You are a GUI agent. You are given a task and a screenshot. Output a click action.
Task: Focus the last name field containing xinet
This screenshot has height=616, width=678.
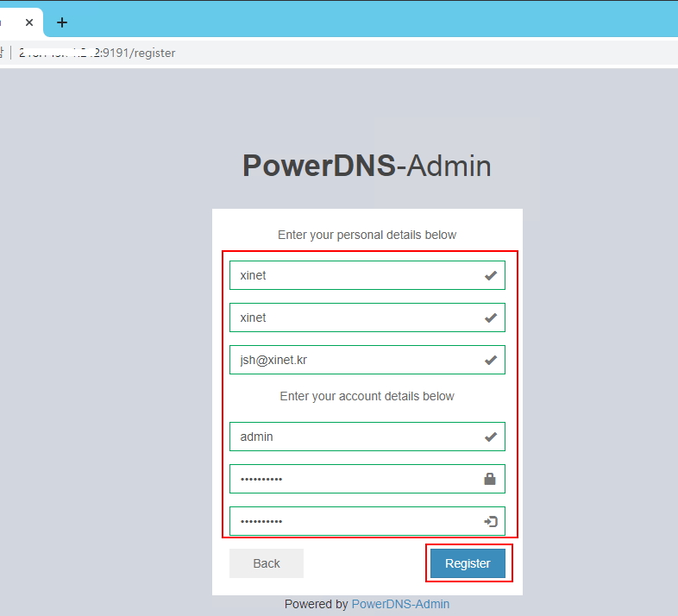(x=354, y=317)
